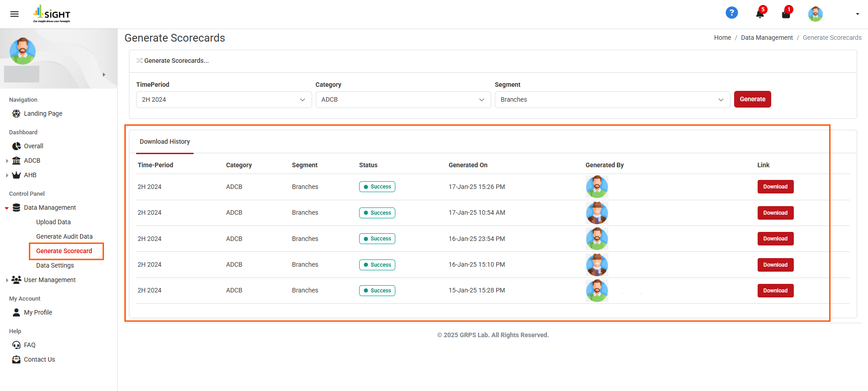The height and width of the screenshot is (391, 868).
Task: Download the 15-Jan-25 15:28 PM scorecard
Action: [x=775, y=291]
